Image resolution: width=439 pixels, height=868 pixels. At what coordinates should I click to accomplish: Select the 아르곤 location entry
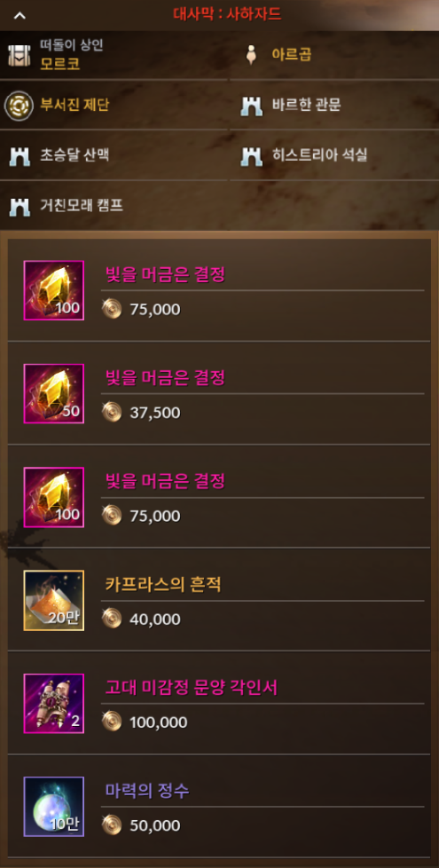(292, 54)
